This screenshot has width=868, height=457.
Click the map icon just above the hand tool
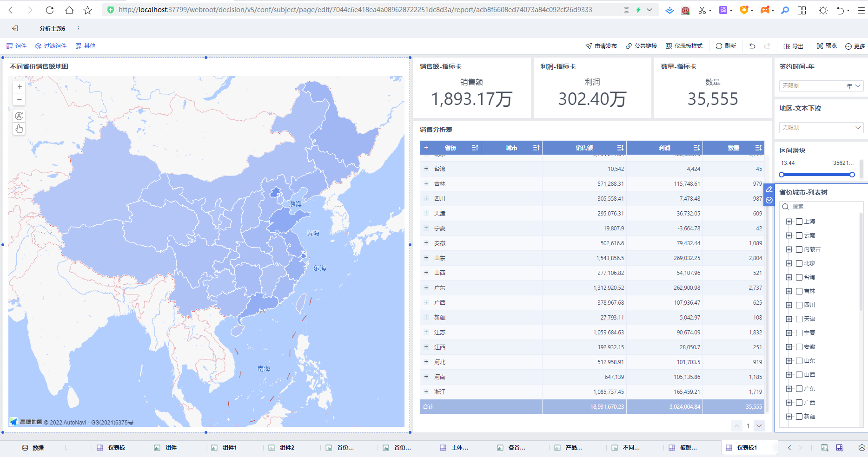click(19, 116)
